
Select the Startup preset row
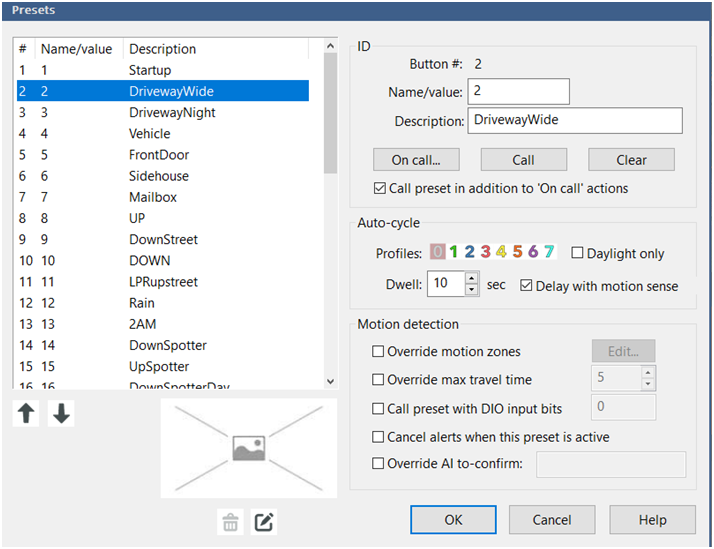(163, 70)
